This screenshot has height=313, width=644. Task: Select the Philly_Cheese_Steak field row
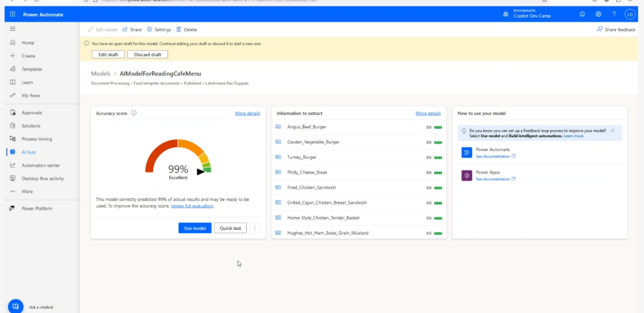(x=358, y=172)
